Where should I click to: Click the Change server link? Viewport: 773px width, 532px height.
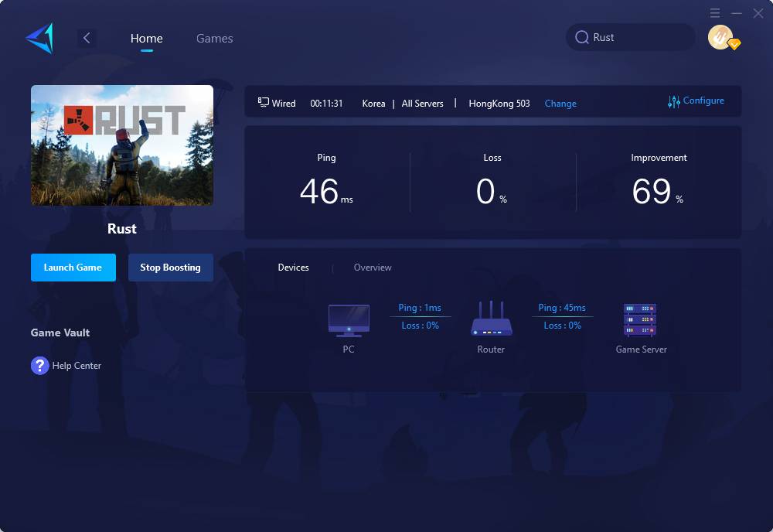point(560,104)
